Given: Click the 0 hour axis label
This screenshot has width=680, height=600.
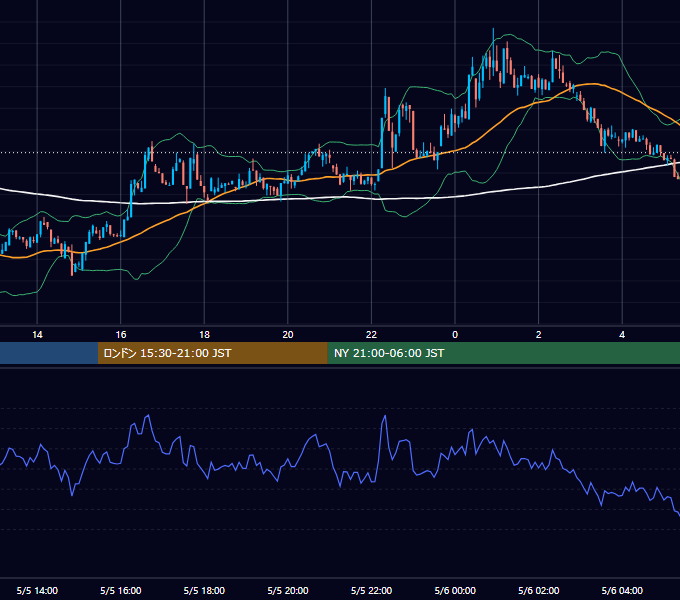Looking at the screenshot, I should pyautogui.click(x=455, y=335).
